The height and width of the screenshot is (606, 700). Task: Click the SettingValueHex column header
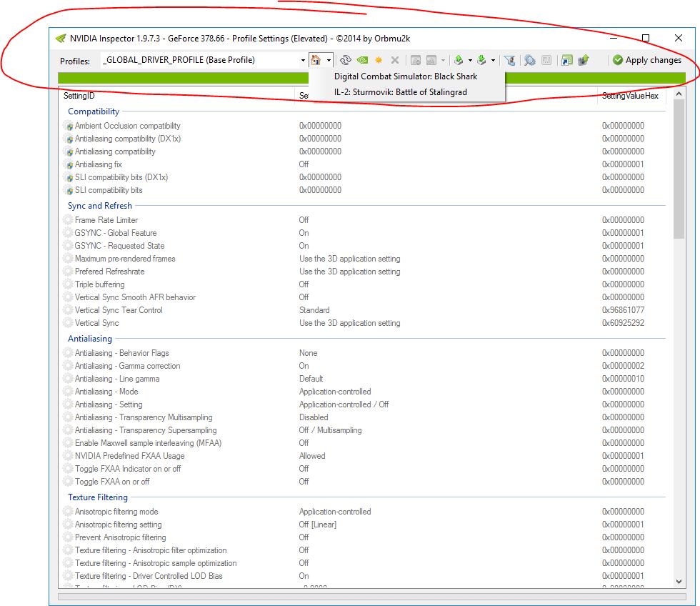pos(631,96)
